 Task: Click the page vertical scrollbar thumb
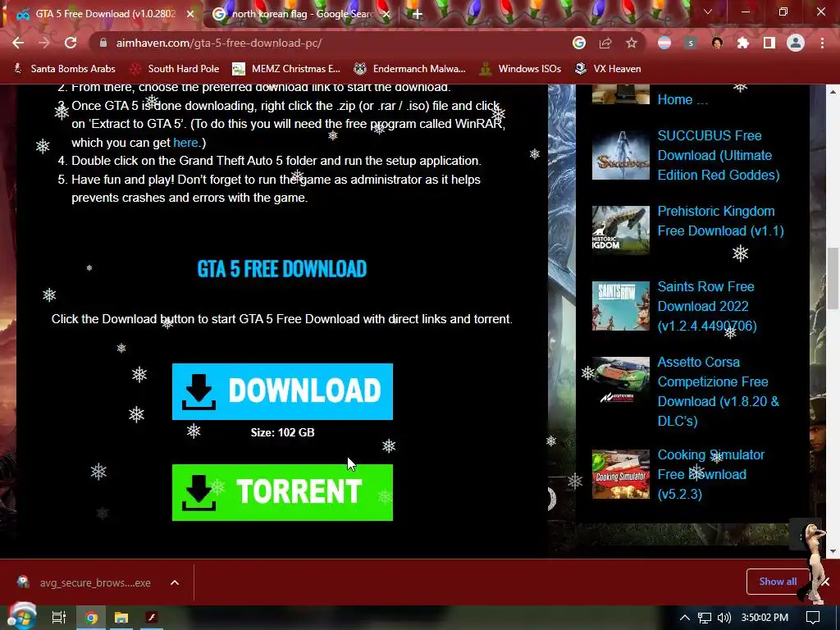point(833,279)
